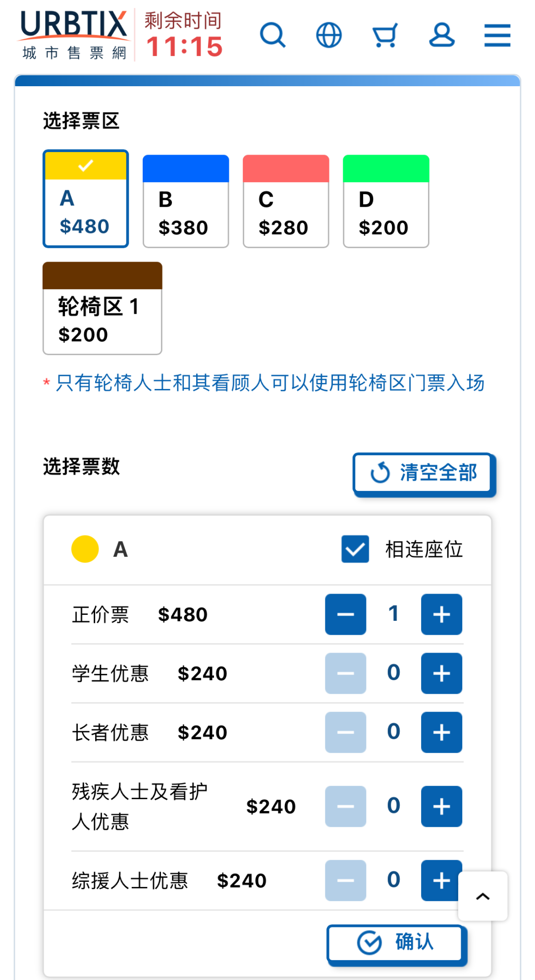Open the hamburger menu
Viewport: 535px width, 980px height.
pos(497,35)
